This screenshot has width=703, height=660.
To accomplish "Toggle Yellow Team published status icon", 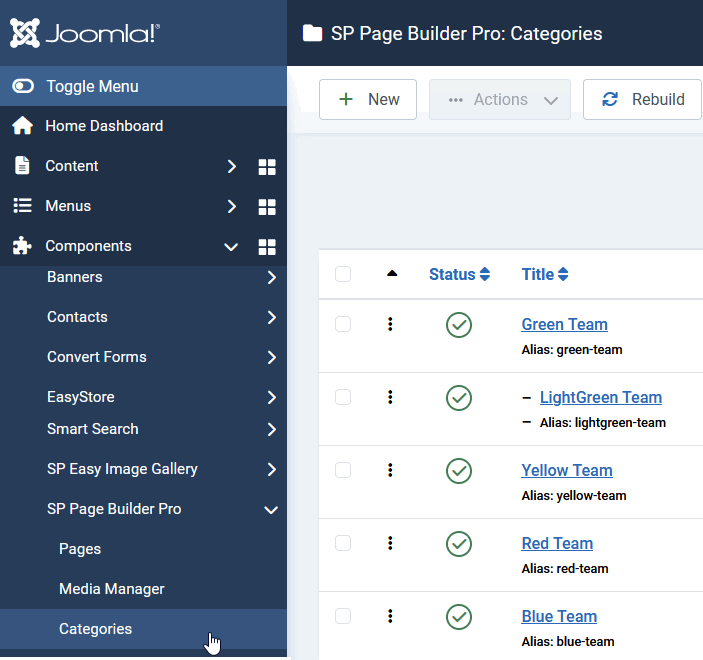I will click(x=459, y=471).
